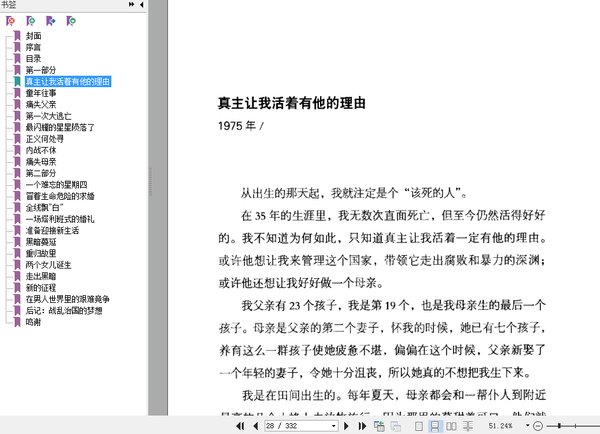Open the 冒着生命危险的求婚 bookmark
The width and height of the screenshot is (600, 434).
pos(60,196)
